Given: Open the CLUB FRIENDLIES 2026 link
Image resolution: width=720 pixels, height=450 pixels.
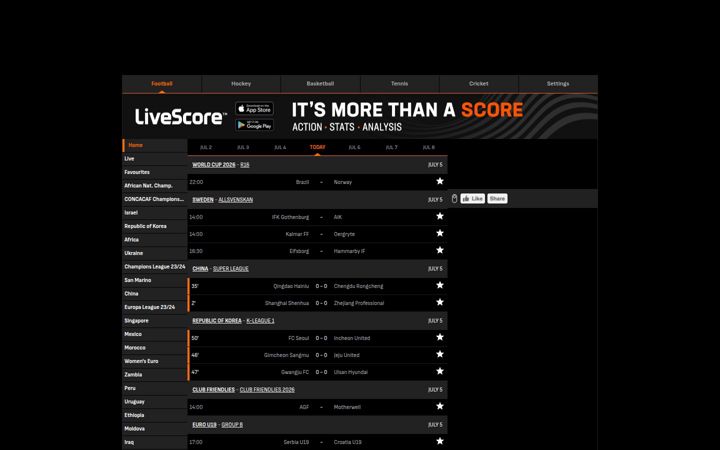Looking at the screenshot, I should click(267, 390).
